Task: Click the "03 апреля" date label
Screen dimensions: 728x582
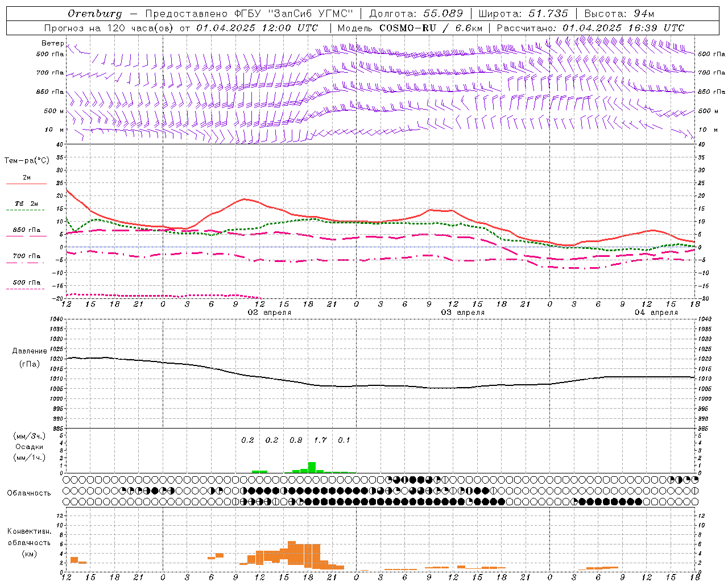Action: coord(463,313)
